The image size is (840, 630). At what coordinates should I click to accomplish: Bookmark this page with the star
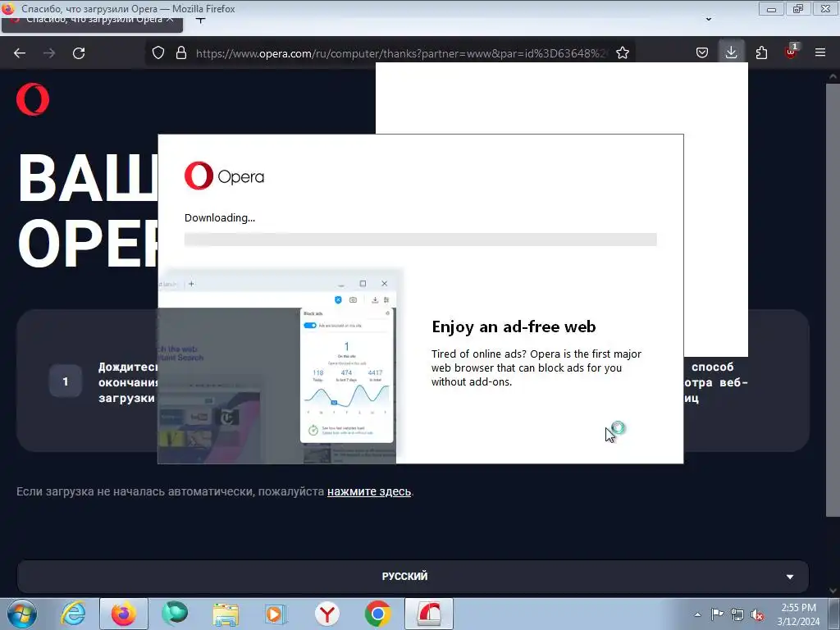point(622,53)
